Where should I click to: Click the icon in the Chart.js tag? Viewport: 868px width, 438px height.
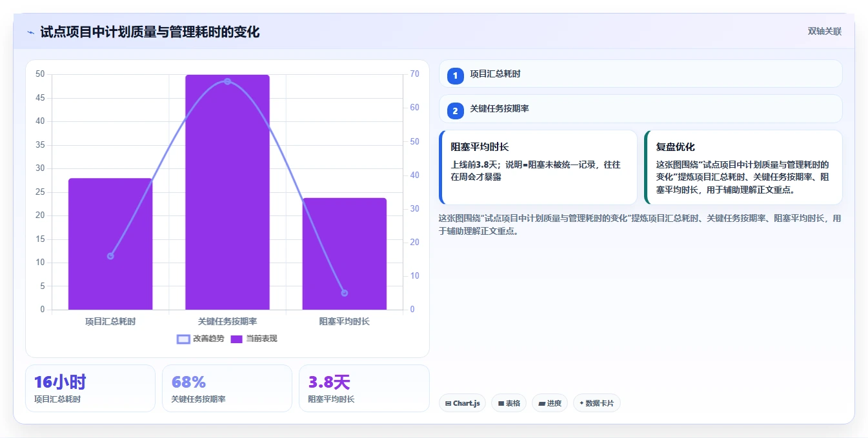(x=448, y=404)
